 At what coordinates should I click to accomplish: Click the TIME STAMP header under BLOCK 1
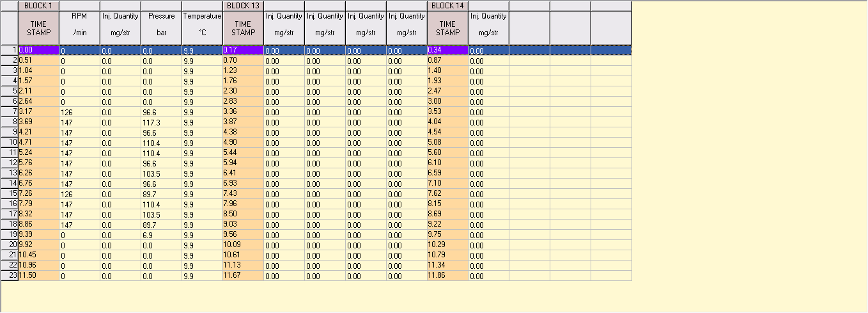(38, 28)
